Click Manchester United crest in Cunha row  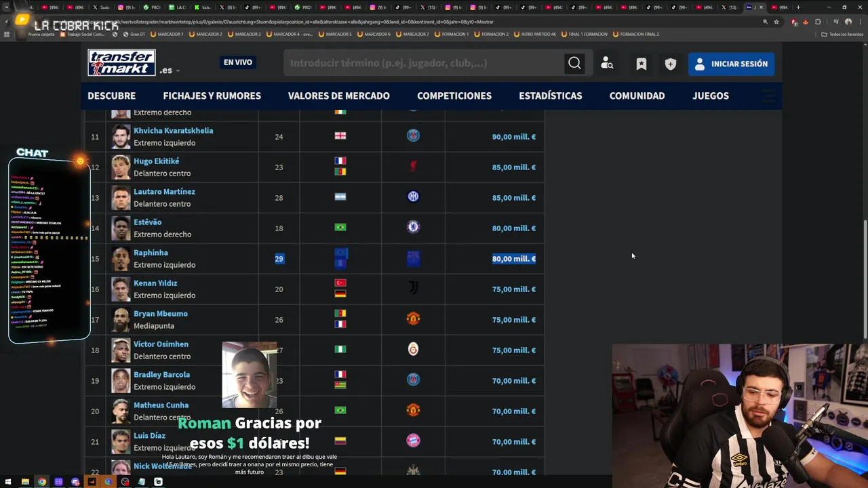(x=413, y=410)
